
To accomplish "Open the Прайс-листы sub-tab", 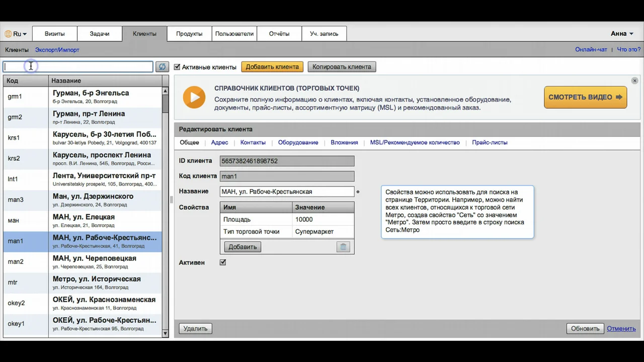I will coord(490,143).
